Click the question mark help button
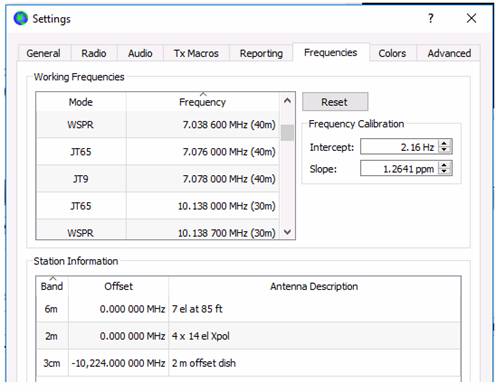Screen dimensions: 496x392 [x=431, y=18]
